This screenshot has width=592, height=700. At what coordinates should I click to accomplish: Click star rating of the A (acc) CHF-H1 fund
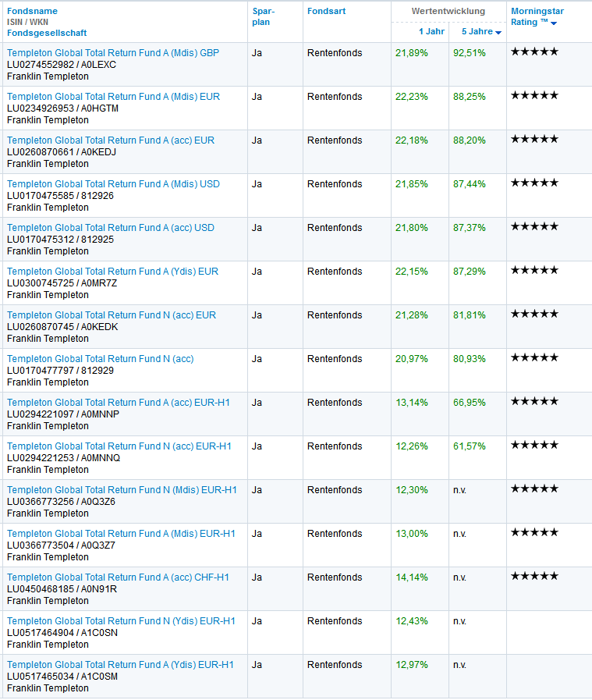(x=534, y=576)
